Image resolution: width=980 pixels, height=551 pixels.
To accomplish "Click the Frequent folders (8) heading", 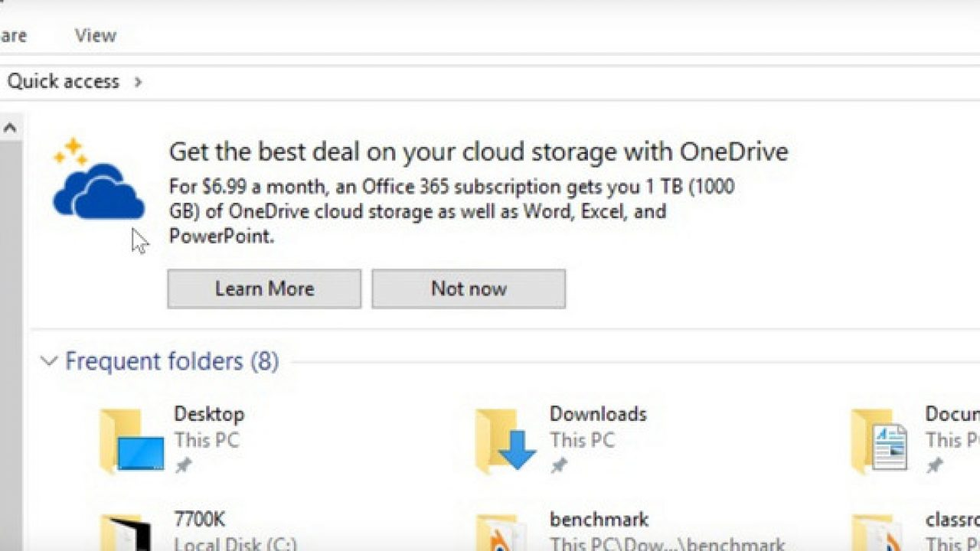I will click(171, 361).
